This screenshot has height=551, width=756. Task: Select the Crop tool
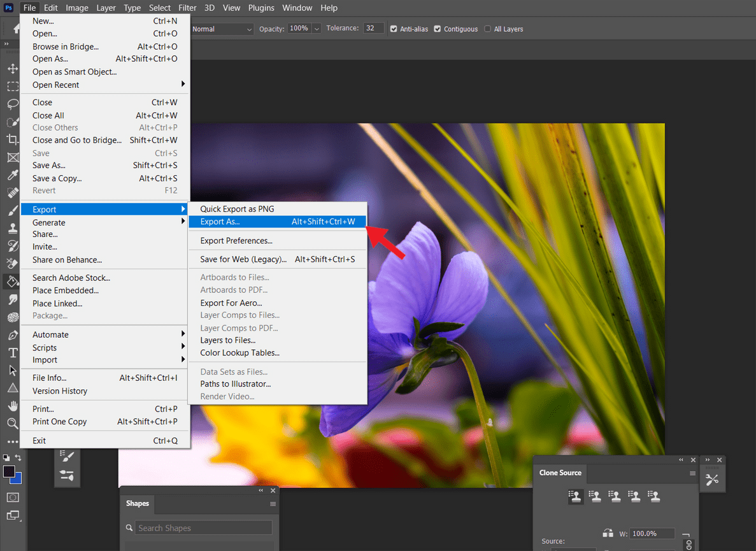(13, 140)
